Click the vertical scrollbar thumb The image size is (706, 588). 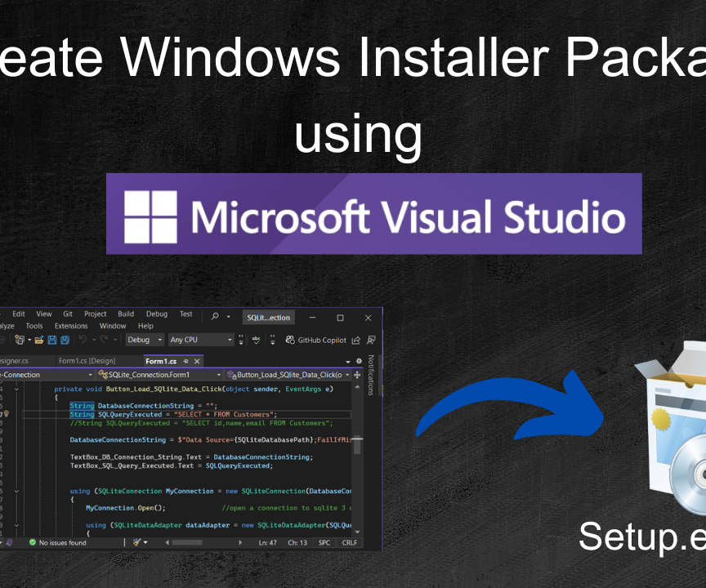click(x=358, y=446)
